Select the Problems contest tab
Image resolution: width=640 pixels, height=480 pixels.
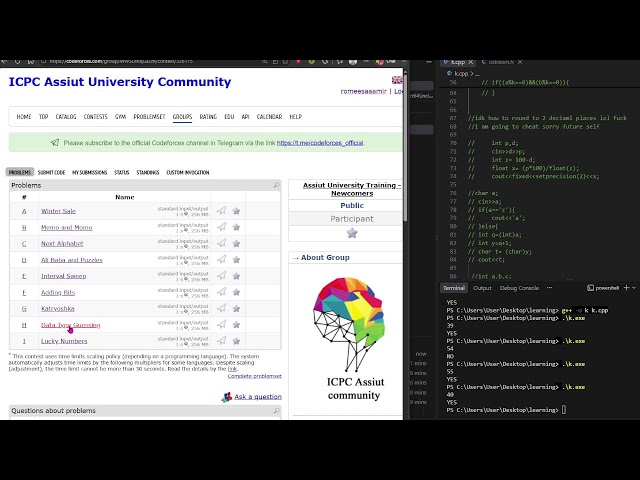(x=20, y=172)
